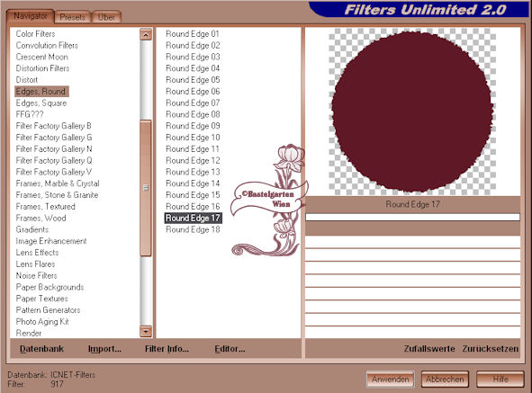
Task: Click Zufallswerte to randomize settings
Action: pyautogui.click(x=429, y=349)
